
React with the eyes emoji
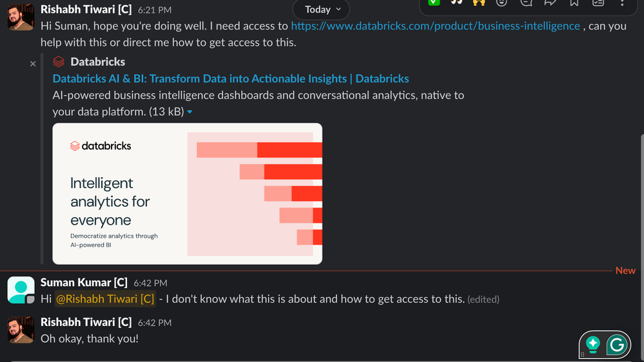click(456, 3)
